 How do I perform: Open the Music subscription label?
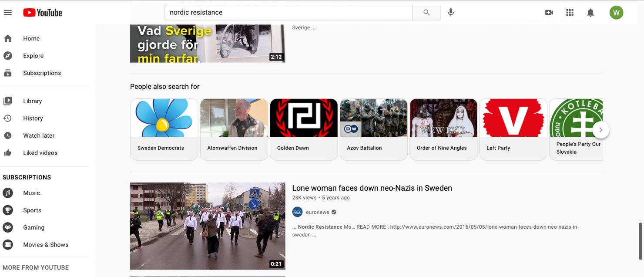(x=32, y=193)
